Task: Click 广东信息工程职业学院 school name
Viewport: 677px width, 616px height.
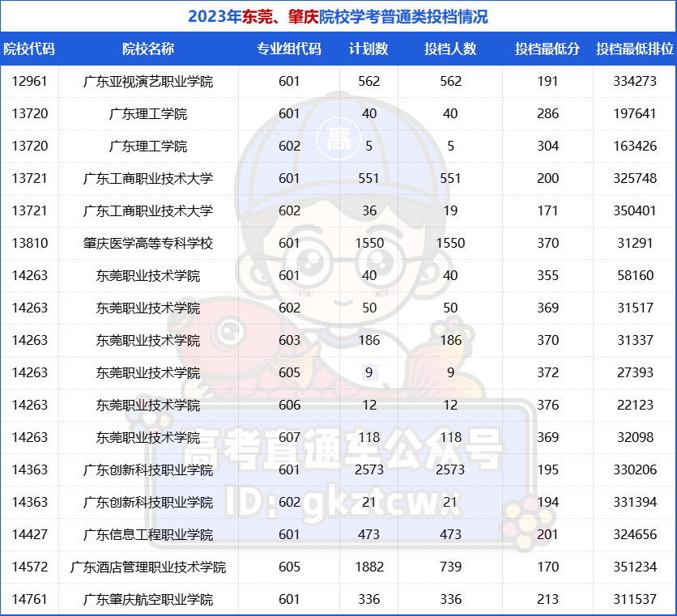Action: click(x=148, y=535)
